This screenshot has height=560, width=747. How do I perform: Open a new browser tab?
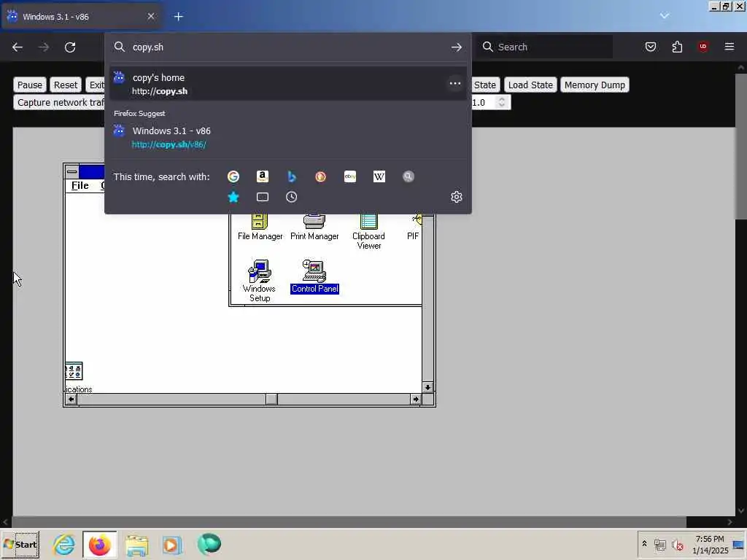click(x=179, y=17)
